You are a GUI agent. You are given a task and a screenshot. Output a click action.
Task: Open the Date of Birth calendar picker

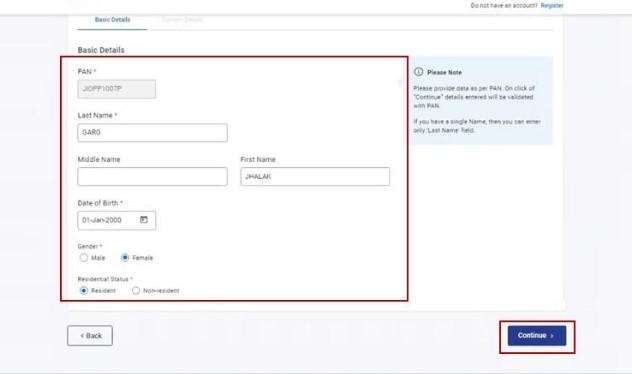pos(144,220)
